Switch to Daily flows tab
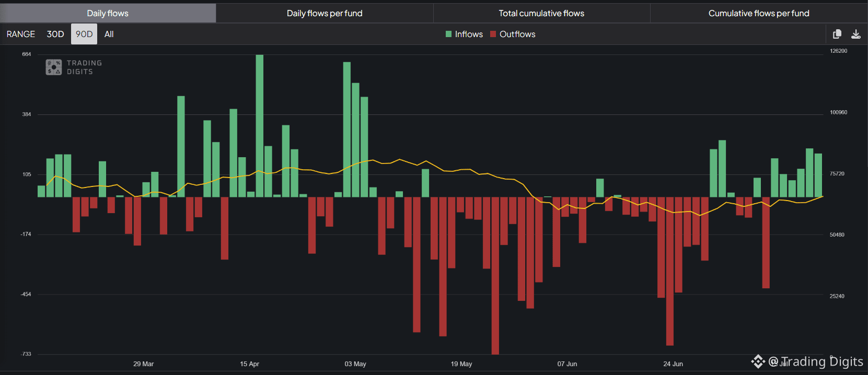 [108, 13]
